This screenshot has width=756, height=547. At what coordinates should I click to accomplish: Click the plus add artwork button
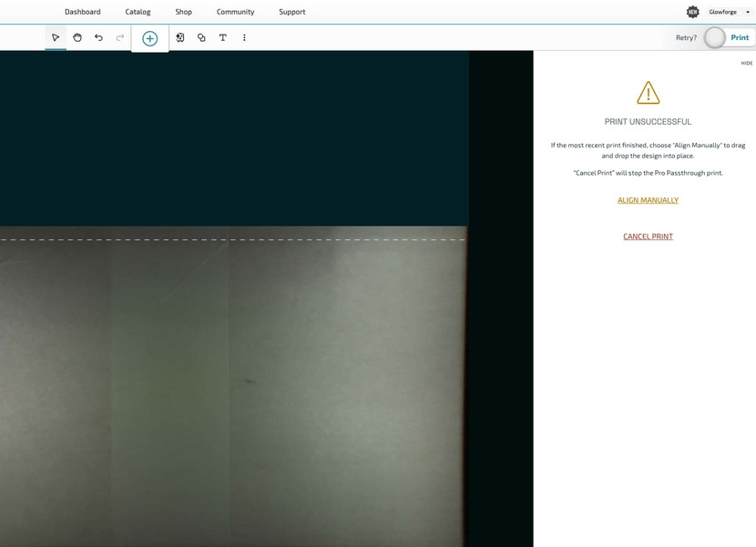(149, 38)
